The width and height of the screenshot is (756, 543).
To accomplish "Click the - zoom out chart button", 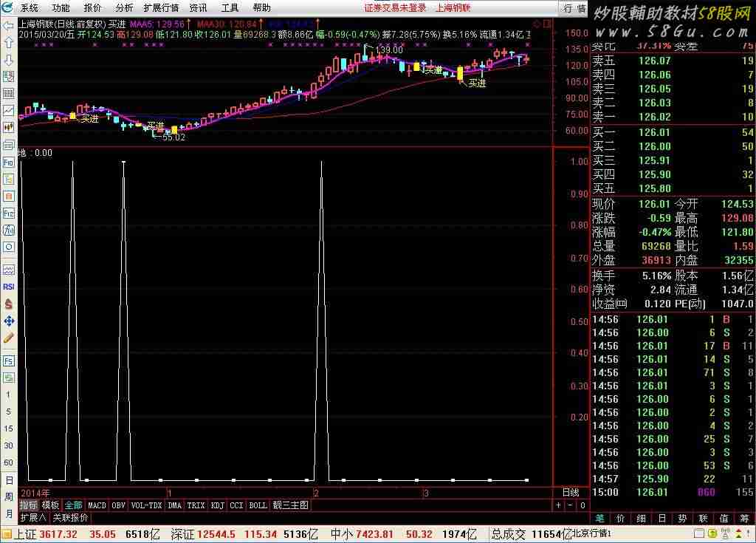I will point(571,505).
